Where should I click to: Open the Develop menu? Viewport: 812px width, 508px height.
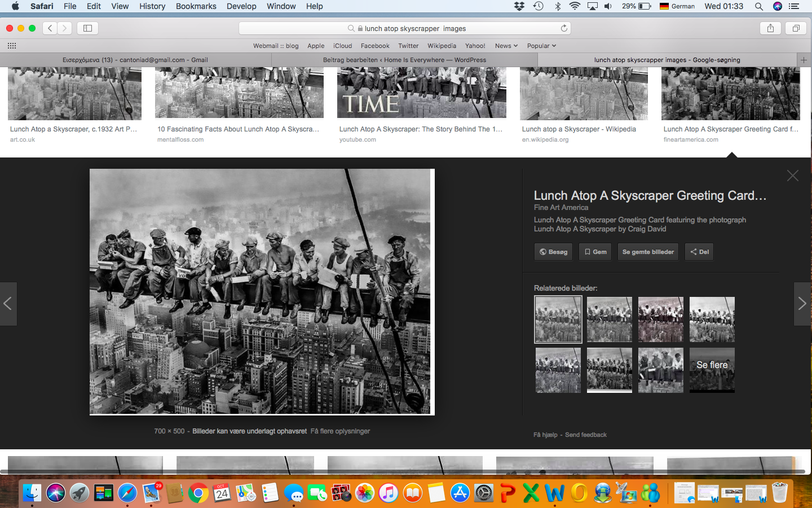point(241,6)
